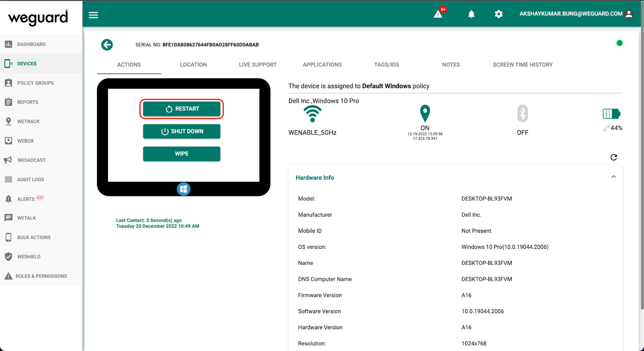Click the Default Windows policy name
This screenshot has width=644, height=351.
(x=386, y=86)
